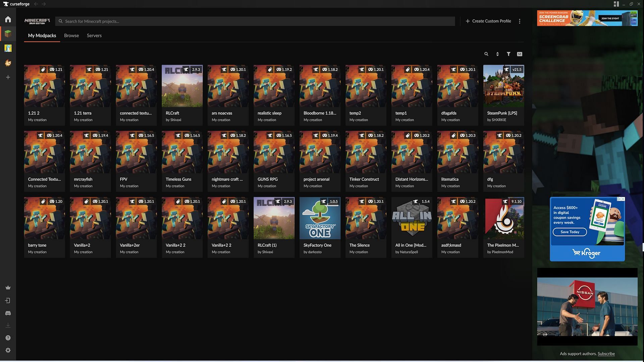The height and width of the screenshot is (362, 644).
Task: Click the Create Custom Profile button
Action: [x=488, y=21]
